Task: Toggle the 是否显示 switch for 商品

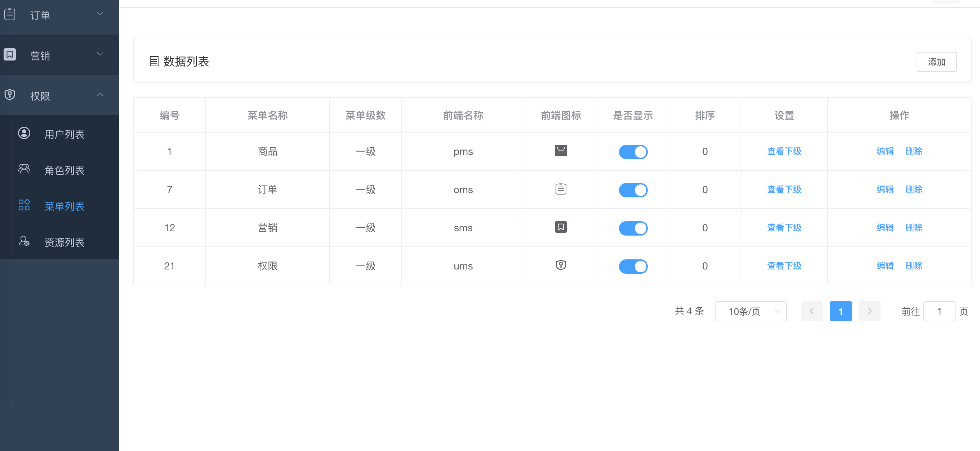Action: (633, 152)
